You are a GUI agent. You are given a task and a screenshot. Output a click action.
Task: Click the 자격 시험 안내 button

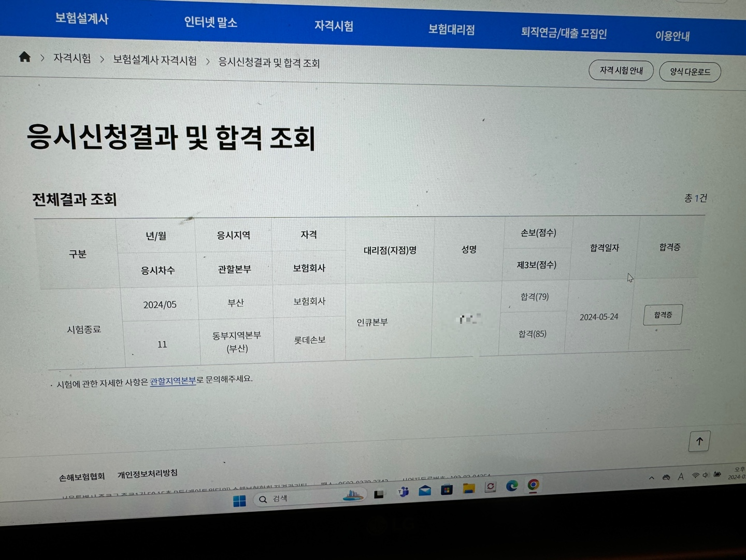click(x=621, y=70)
